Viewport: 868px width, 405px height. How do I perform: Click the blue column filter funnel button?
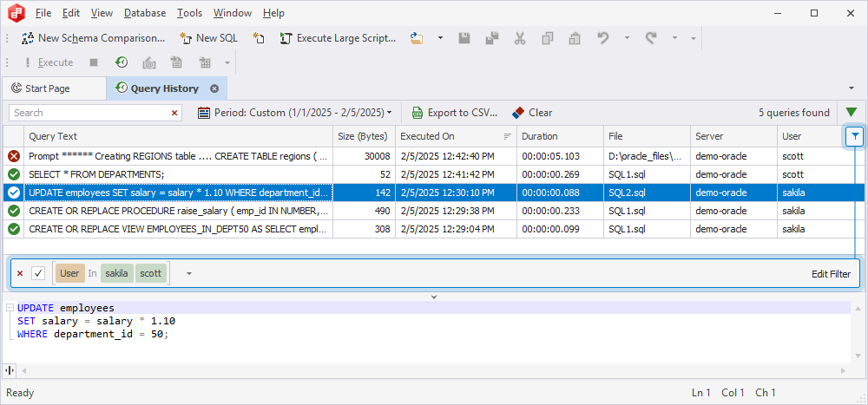tap(856, 136)
